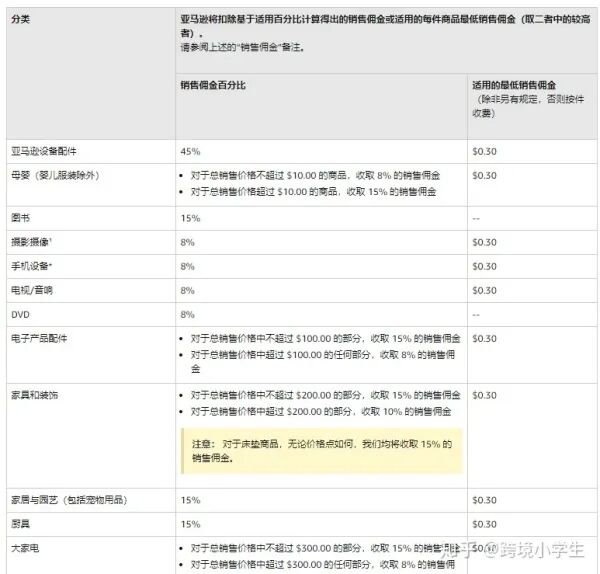Screen dimensions: 600x574
Task: Click the '--' minimum fee in the DVD row
Action: (476, 315)
